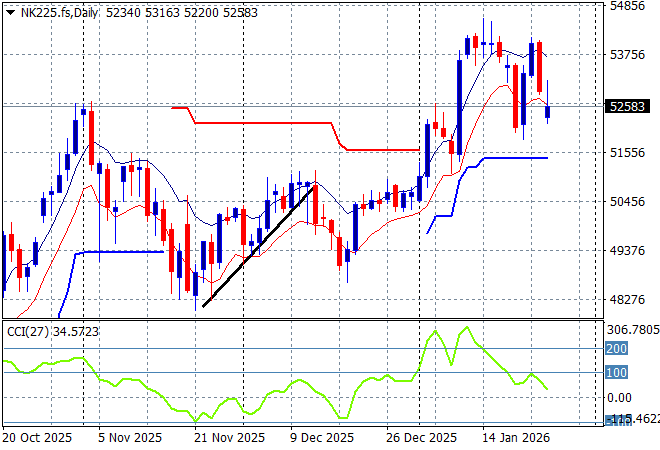Click the 306.7805 CCI scale value
660x450 pixels.
coord(633,330)
